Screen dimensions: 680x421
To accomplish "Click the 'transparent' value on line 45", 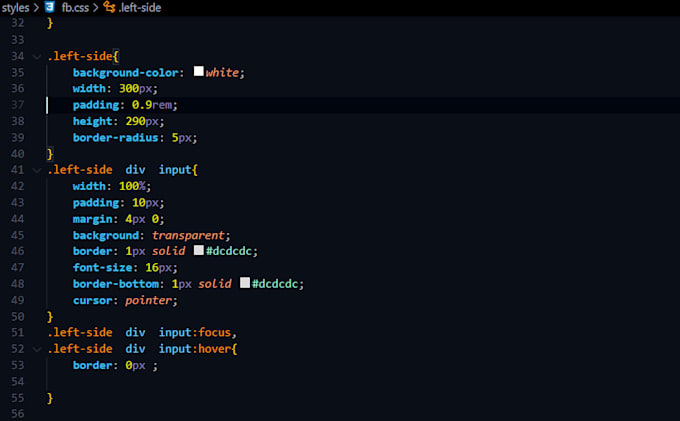I will [188, 235].
